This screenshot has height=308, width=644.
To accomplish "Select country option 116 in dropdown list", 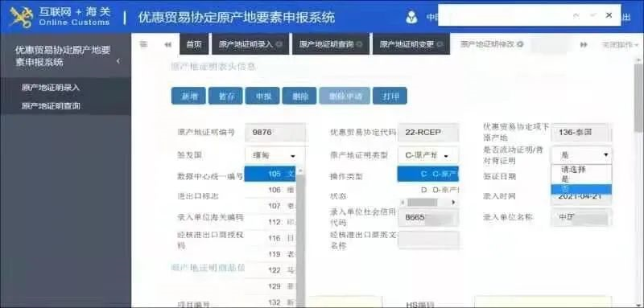I will [270, 238].
